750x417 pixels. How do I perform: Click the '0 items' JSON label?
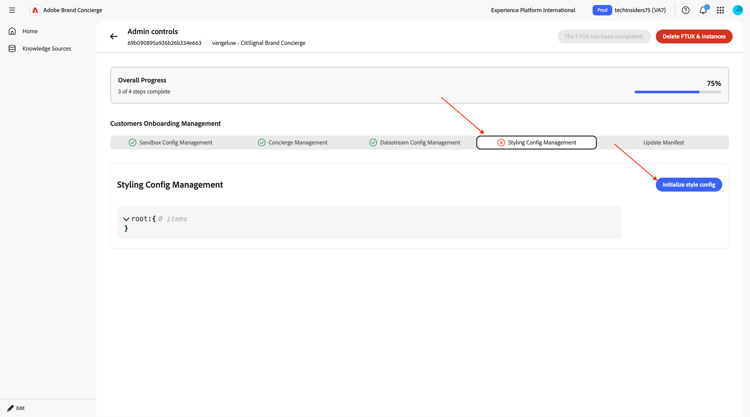pos(173,219)
